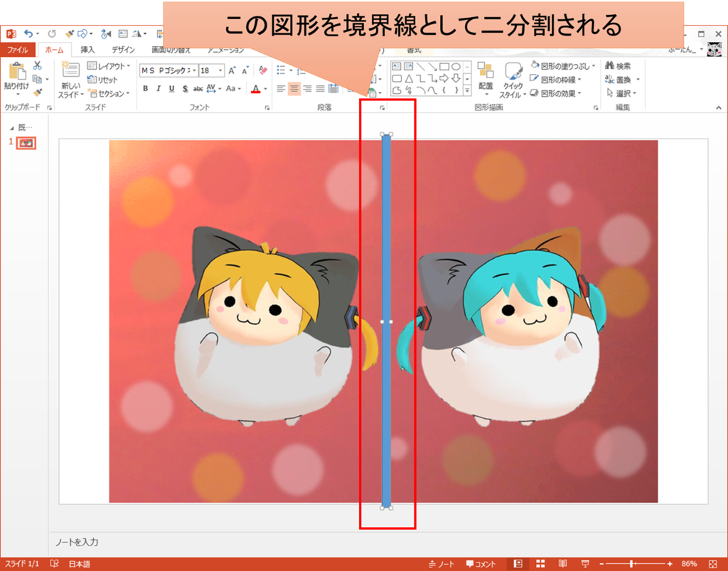728x571 pixels.
Task: Click the Copy icon in Clipboard group
Action: click(x=37, y=79)
